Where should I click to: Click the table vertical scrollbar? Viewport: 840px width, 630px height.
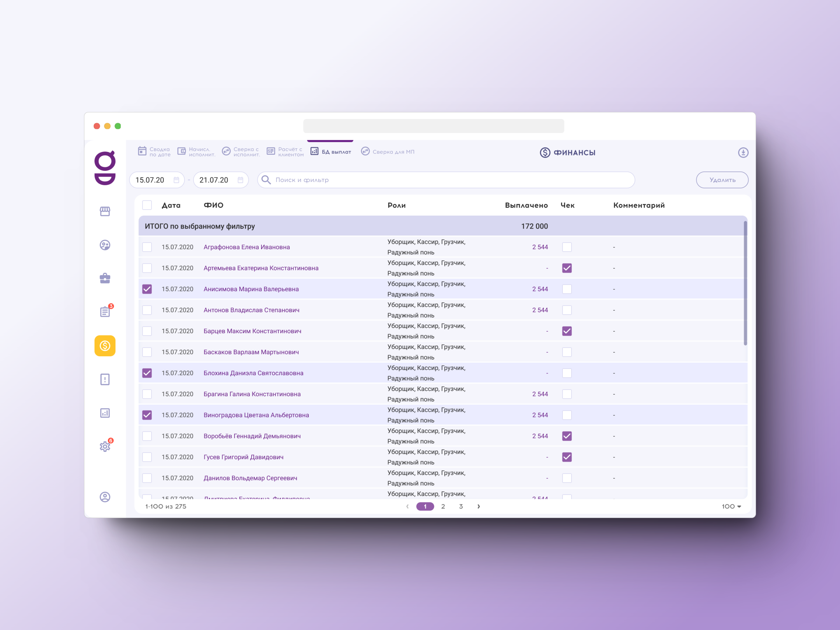[745, 283]
